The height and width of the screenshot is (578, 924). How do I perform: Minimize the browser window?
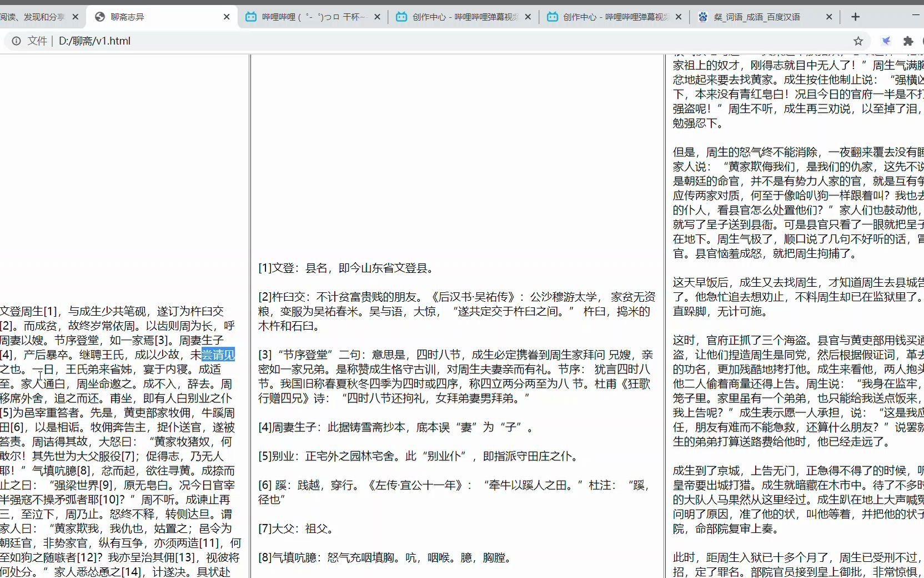[916, 16]
